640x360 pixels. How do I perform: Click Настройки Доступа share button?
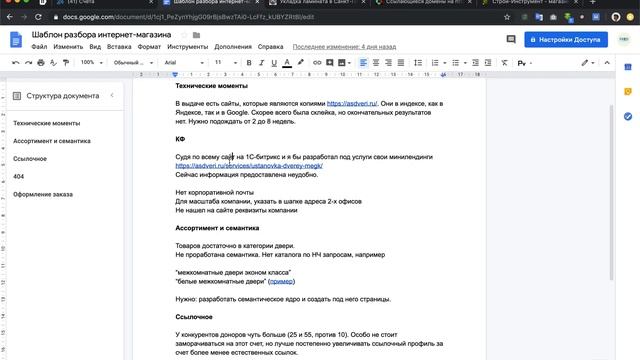(x=566, y=40)
